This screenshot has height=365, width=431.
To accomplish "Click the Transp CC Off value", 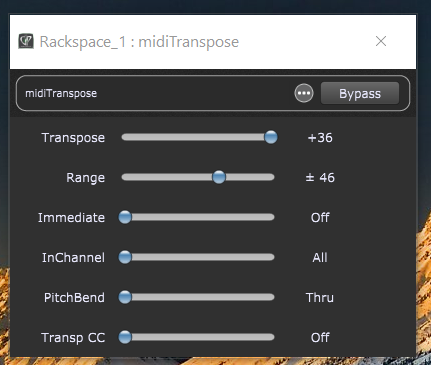I will [x=320, y=338].
